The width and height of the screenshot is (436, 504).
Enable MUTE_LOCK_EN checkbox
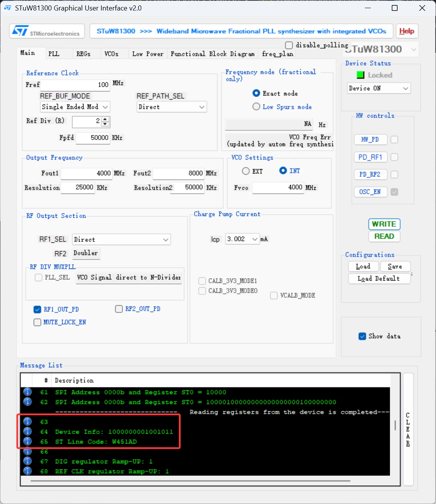point(37,322)
